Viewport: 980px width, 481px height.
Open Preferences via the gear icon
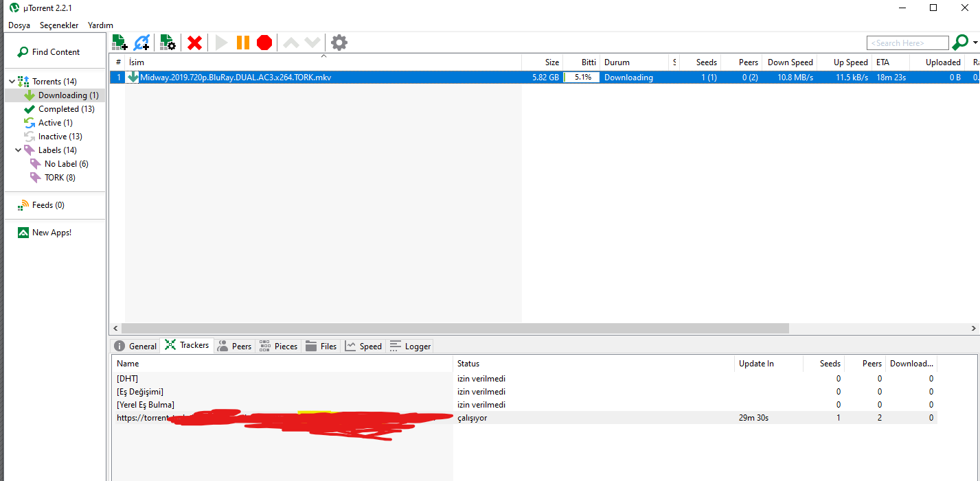[x=339, y=43]
